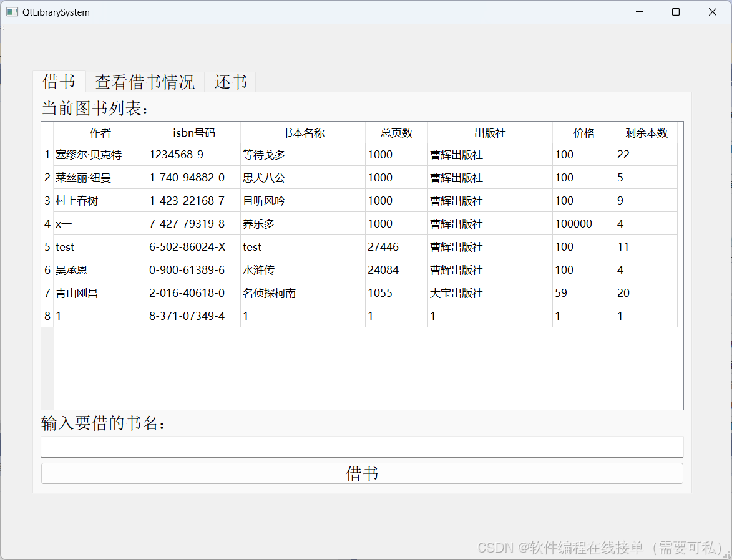Click the isbn号码 column header
The image size is (732, 560).
coord(193,133)
